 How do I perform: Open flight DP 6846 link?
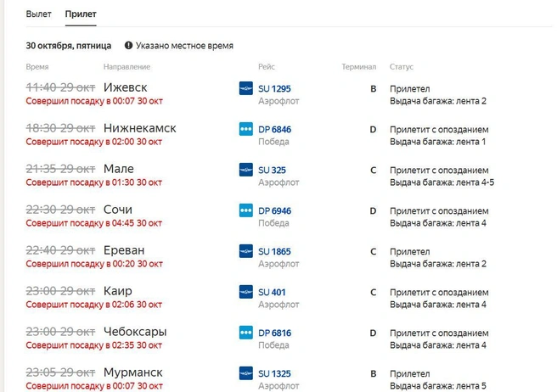[274, 130]
